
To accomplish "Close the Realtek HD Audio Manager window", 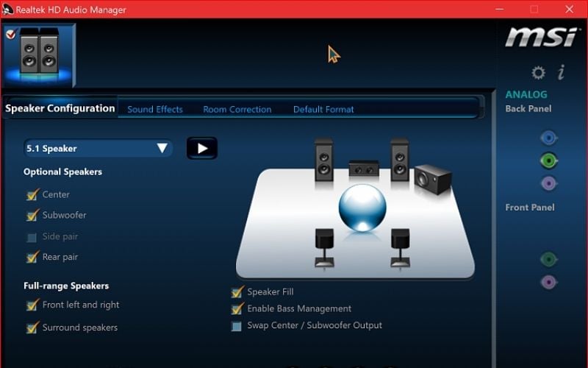I will (x=569, y=9).
